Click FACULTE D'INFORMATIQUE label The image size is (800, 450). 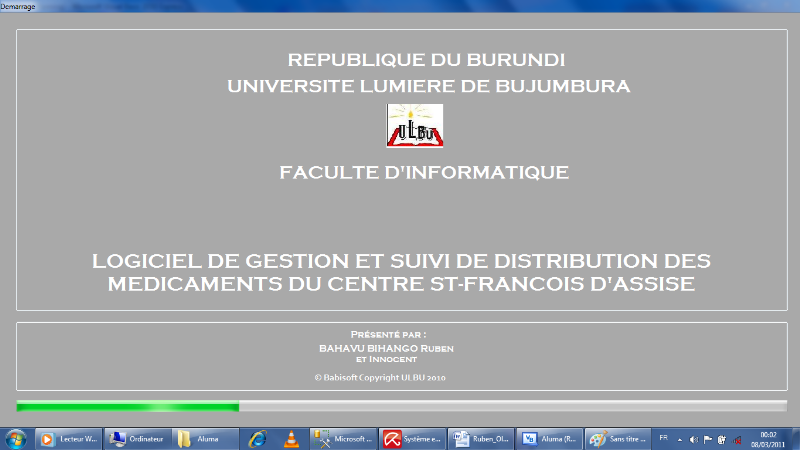coord(424,172)
